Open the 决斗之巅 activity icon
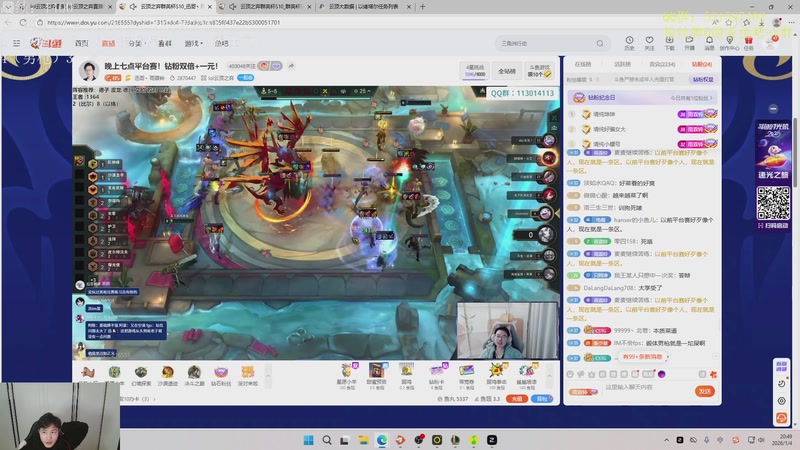Viewport: 800px width, 450px height. click(194, 376)
